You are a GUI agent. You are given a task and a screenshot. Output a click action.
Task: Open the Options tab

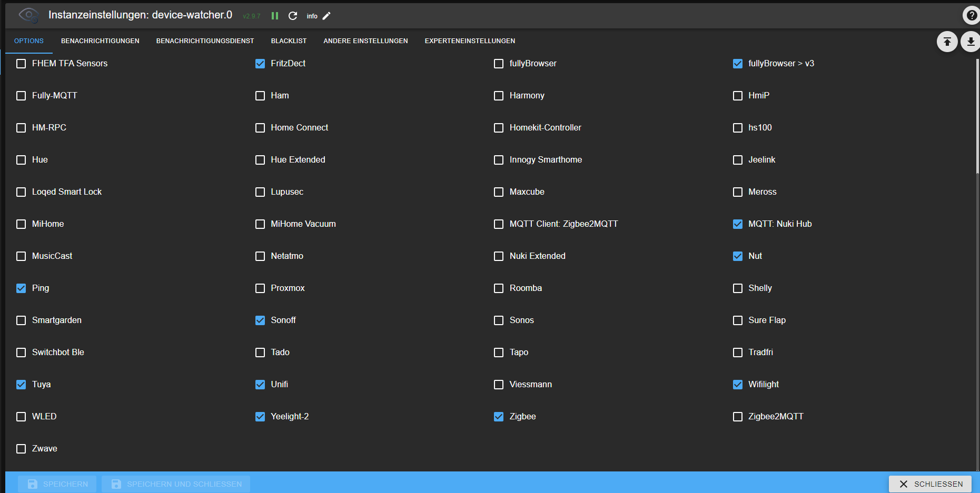(29, 41)
